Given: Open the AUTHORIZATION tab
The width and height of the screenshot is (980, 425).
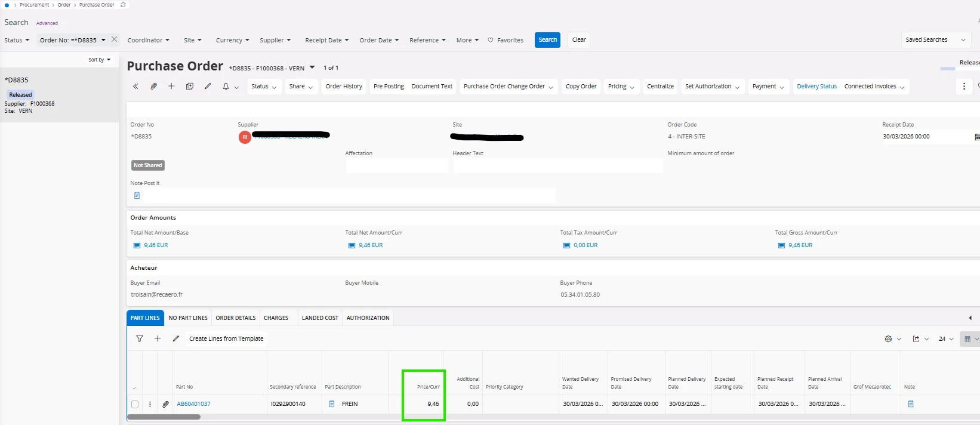Looking at the screenshot, I should 368,318.
